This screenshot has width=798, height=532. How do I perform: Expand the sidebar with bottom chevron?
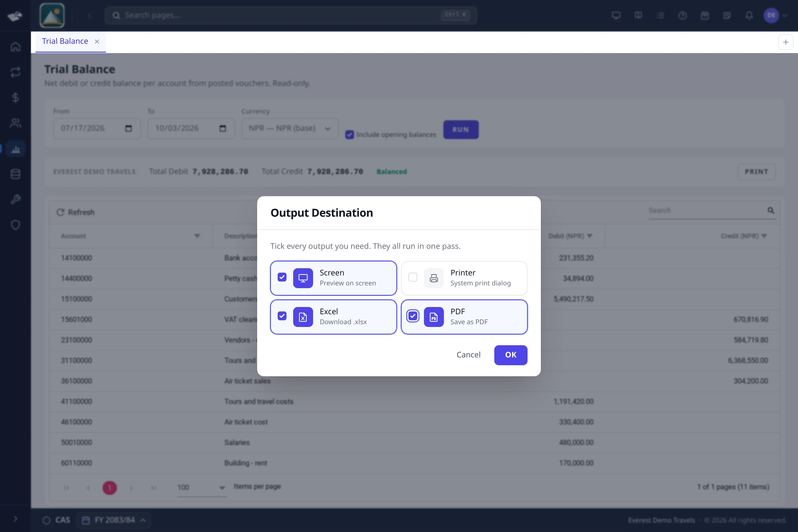15,519
